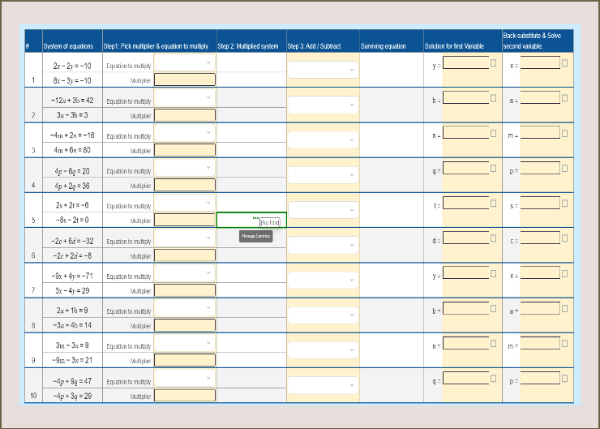
Task: Open Equation to multiply dropdown for row 2
Action: [185, 98]
